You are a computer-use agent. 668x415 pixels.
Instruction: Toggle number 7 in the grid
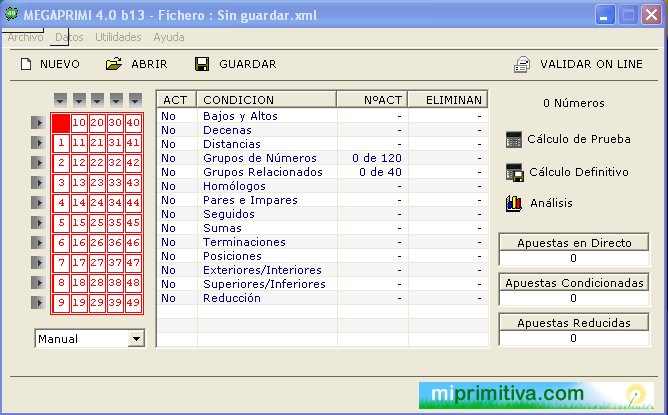(61, 262)
